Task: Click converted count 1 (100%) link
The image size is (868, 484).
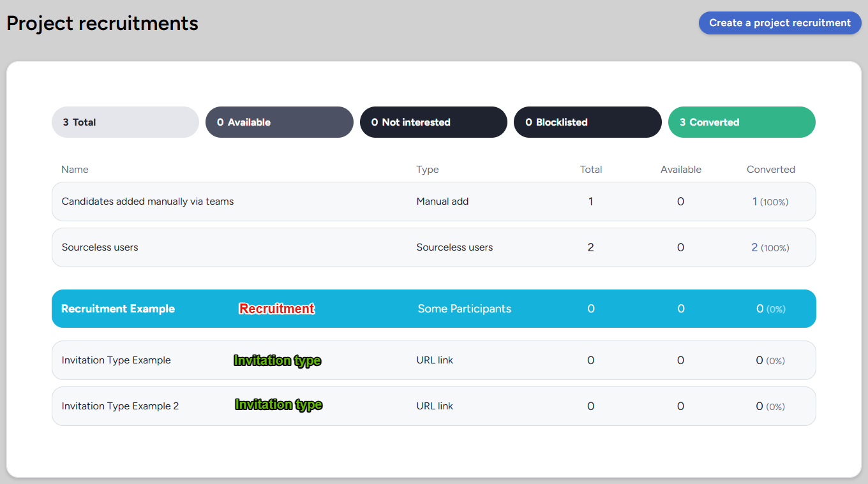Action: click(770, 202)
